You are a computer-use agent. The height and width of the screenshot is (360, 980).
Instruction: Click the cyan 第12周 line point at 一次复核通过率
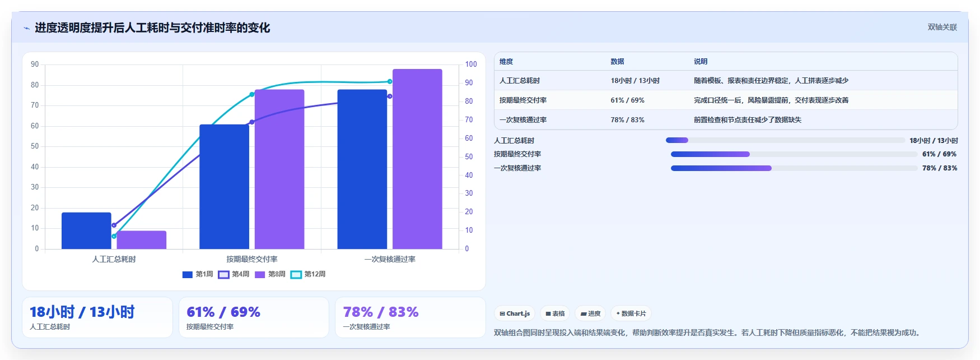coord(390,81)
